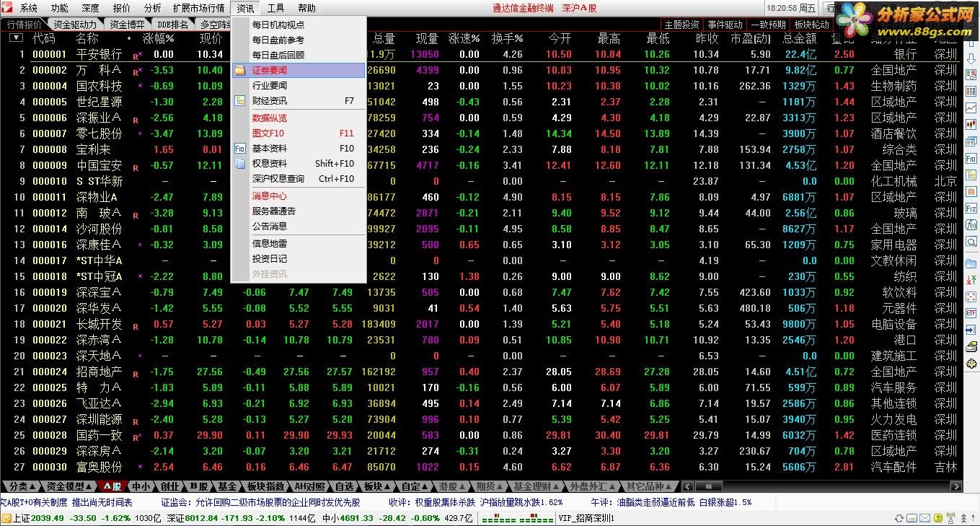Click the stock code 000030
The width and height of the screenshot is (980, 526).
coord(50,467)
